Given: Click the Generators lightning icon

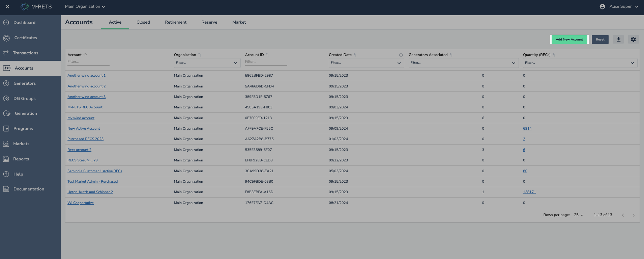Looking at the screenshot, I should pyautogui.click(x=6, y=83).
